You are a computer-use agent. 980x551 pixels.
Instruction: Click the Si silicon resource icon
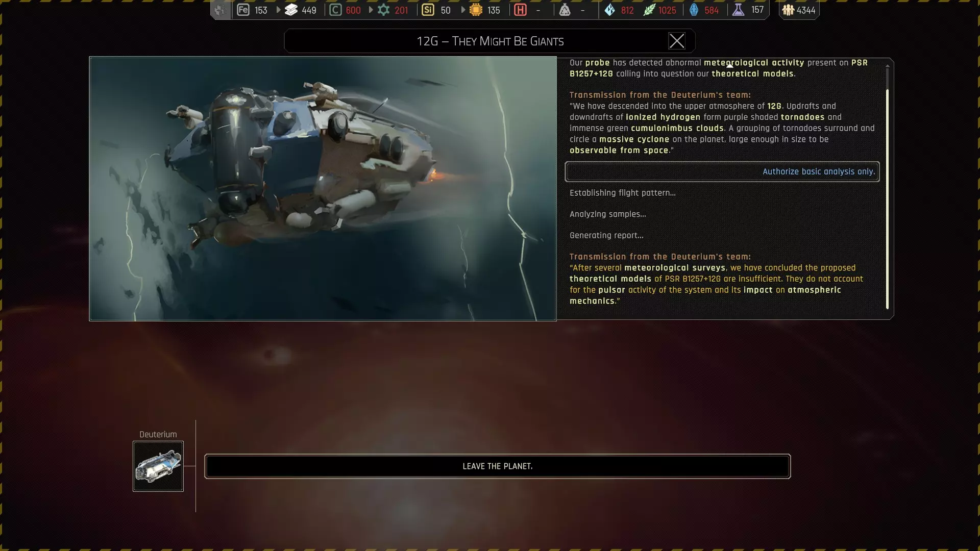coord(428,10)
